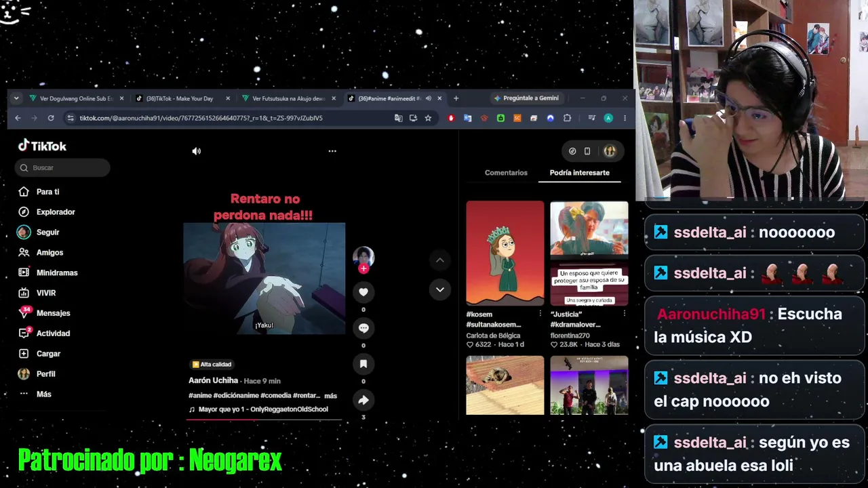
Task: Open the Chrome profile avatar
Action: 608,118
